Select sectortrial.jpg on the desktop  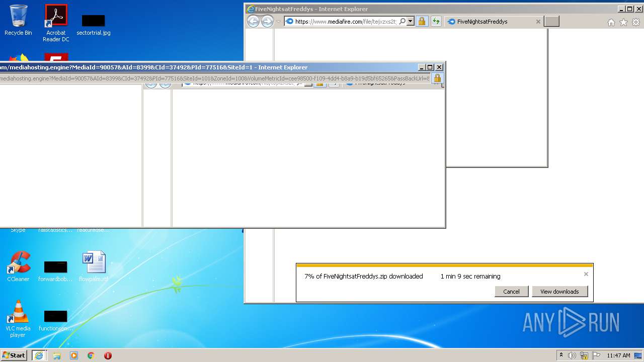94,25
